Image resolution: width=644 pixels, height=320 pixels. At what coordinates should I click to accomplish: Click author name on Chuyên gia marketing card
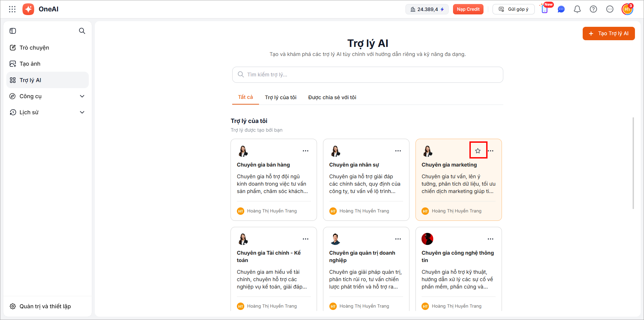pyautogui.click(x=456, y=211)
